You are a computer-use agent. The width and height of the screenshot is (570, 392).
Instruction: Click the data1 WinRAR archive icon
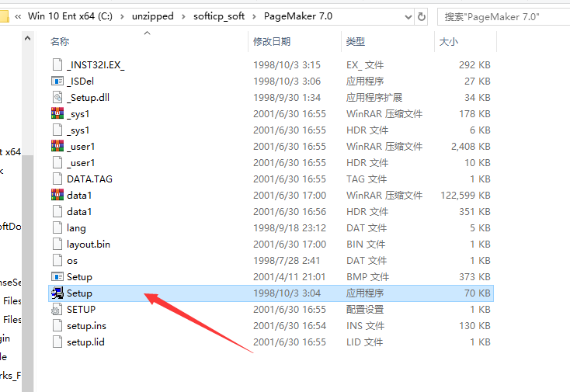[57, 195]
